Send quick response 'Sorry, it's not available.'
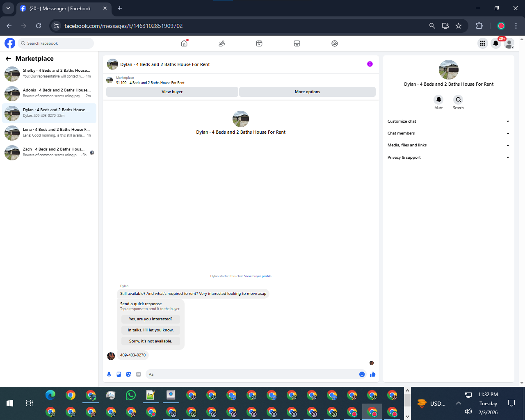This screenshot has width=525, height=420. point(151,341)
